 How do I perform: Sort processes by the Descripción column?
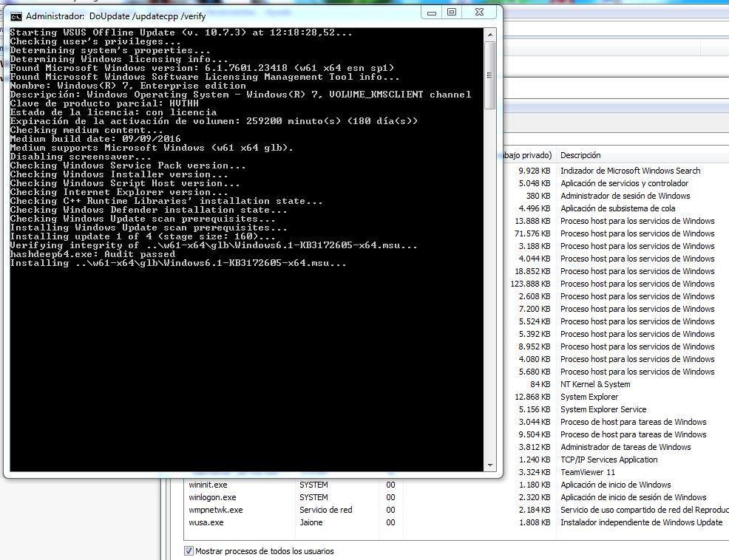tap(580, 155)
